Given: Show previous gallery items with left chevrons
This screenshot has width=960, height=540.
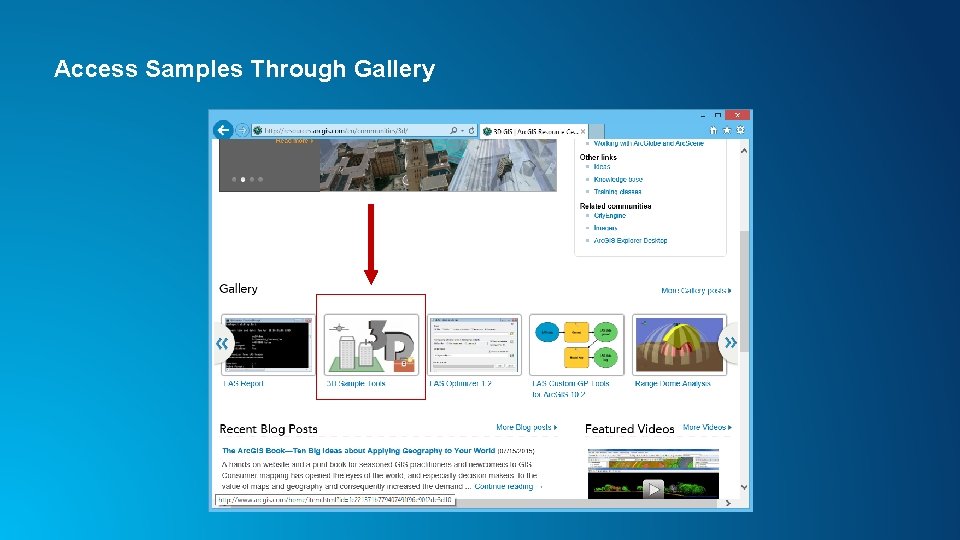Looking at the screenshot, I should pyautogui.click(x=222, y=343).
